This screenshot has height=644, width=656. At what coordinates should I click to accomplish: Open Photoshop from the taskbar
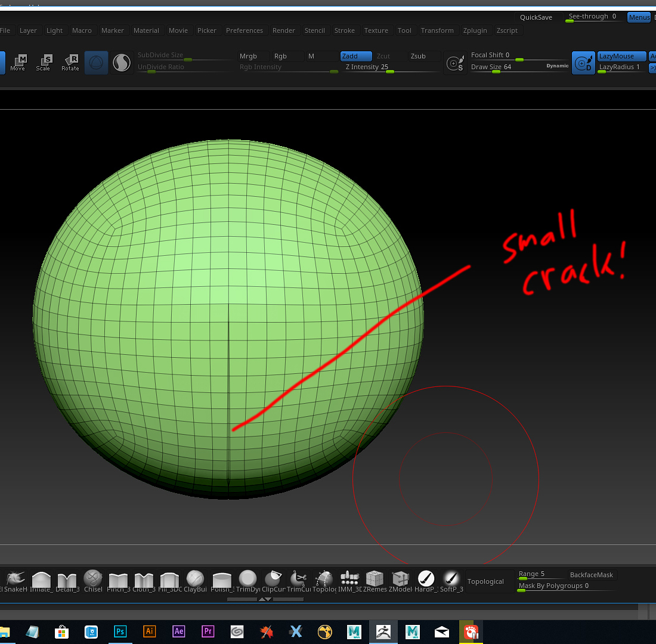tap(120, 631)
